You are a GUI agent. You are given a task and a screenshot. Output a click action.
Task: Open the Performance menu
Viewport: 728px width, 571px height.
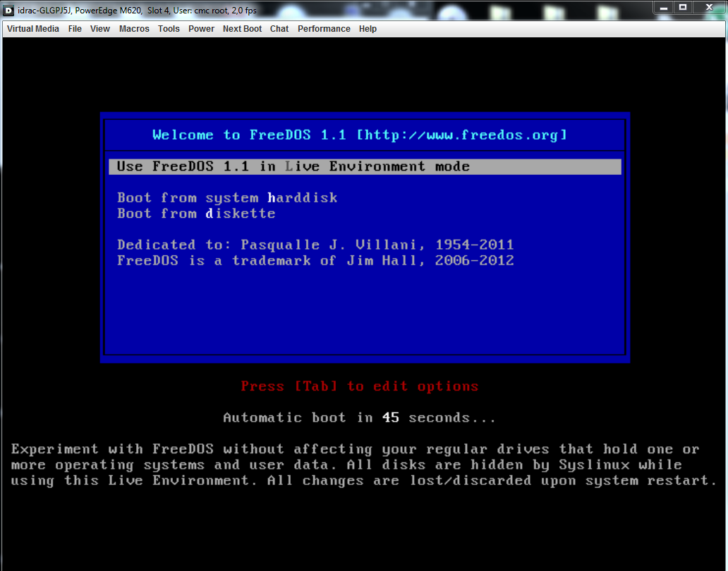click(324, 29)
